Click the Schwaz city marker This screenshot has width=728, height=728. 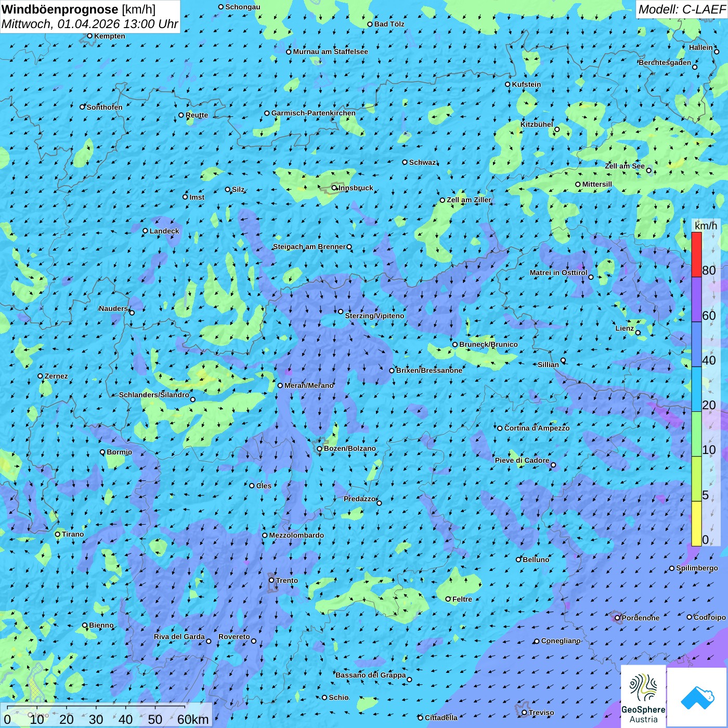click(x=405, y=162)
